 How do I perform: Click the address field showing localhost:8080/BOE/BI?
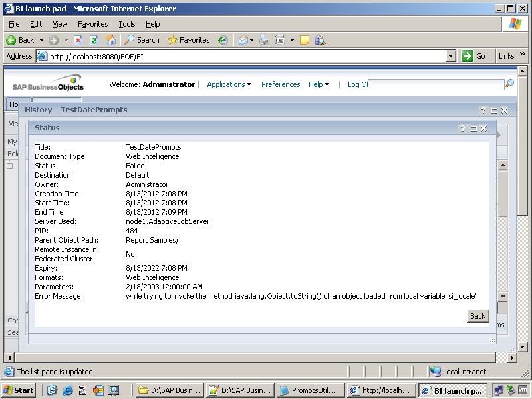tap(241, 57)
